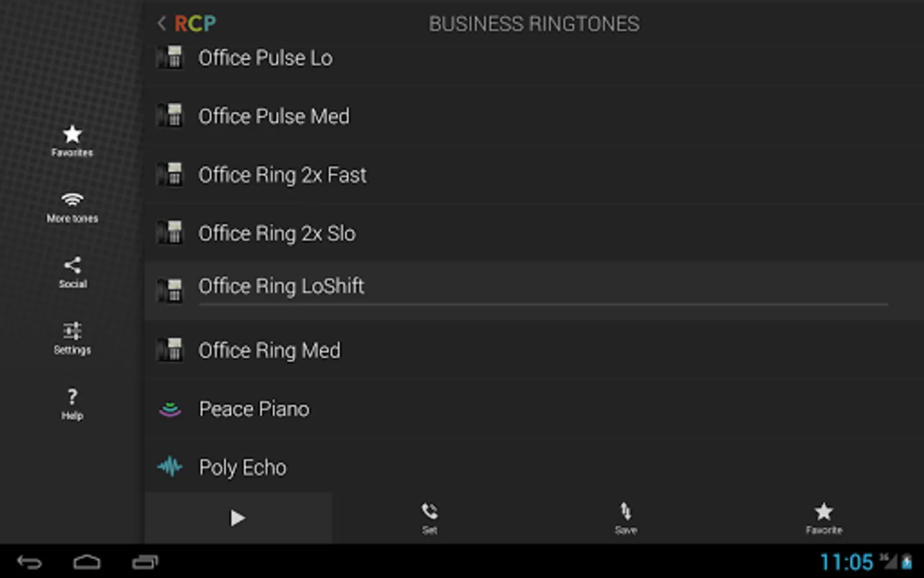This screenshot has height=578, width=924.
Task: Open the Favorites star in sidebar
Action: 72,141
